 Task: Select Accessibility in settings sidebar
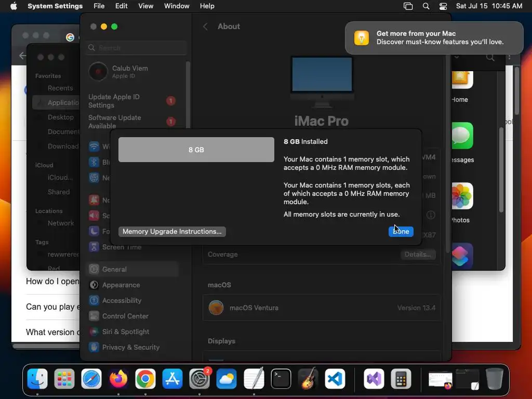pyautogui.click(x=132, y=301)
